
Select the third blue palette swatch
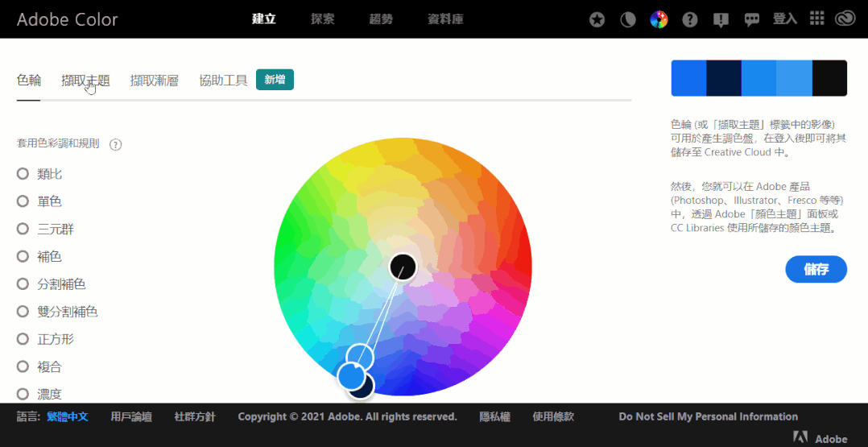[x=759, y=78]
